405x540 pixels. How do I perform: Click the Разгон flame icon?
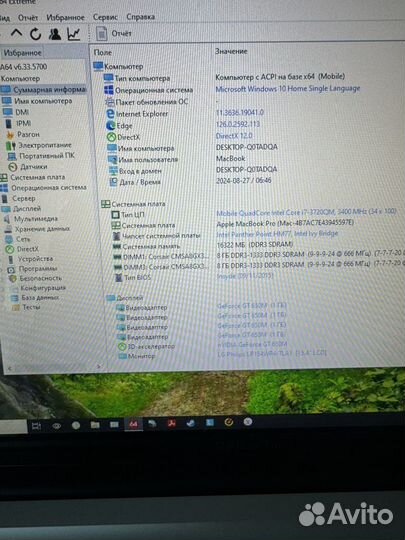10,134
